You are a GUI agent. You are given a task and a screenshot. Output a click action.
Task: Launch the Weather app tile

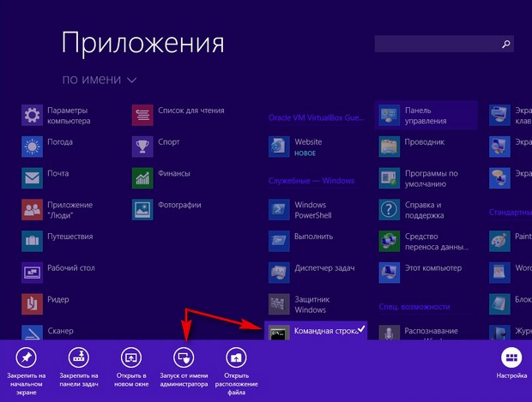pyautogui.click(x=33, y=147)
